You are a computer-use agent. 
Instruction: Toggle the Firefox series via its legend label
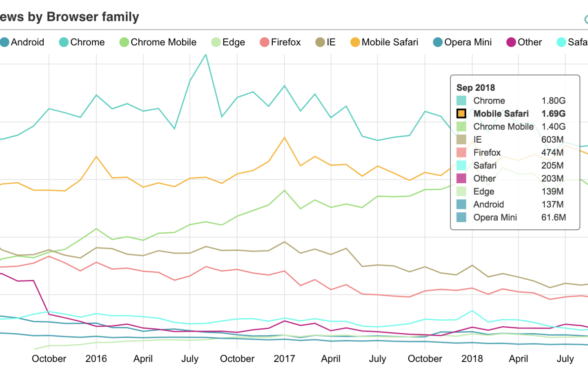click(x=285, y=42)
